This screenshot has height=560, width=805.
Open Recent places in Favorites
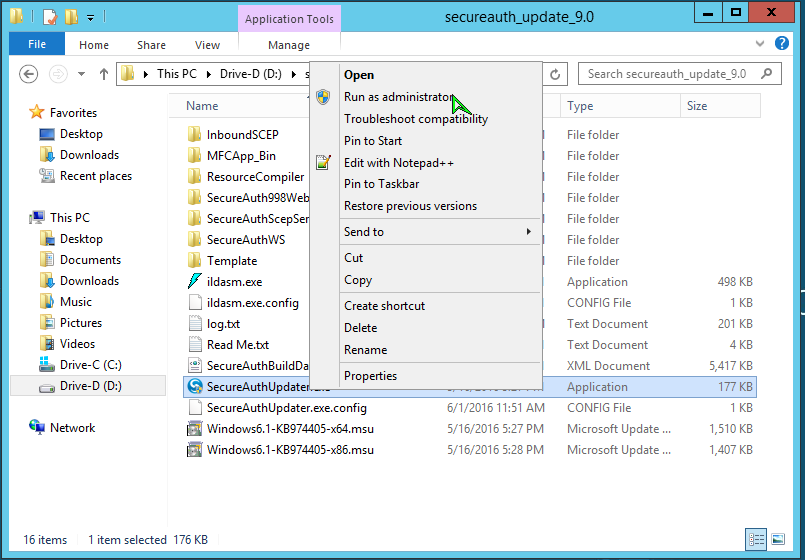click(95, 176)
